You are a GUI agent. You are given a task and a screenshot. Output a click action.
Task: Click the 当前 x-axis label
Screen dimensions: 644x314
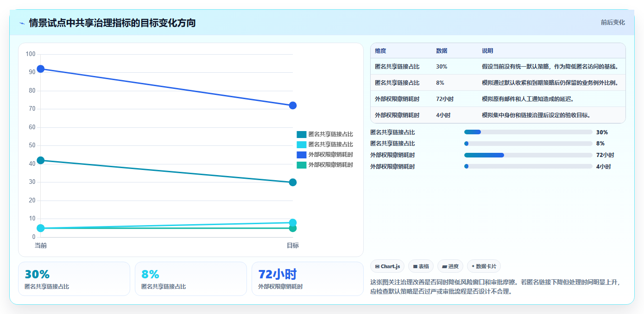[41, 245]
